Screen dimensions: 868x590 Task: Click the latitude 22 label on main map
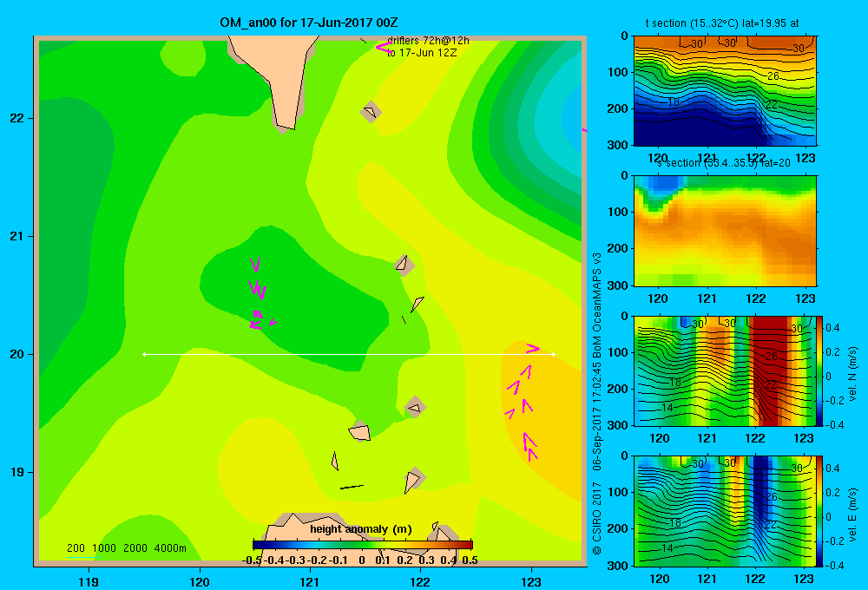tap(17, 118)
